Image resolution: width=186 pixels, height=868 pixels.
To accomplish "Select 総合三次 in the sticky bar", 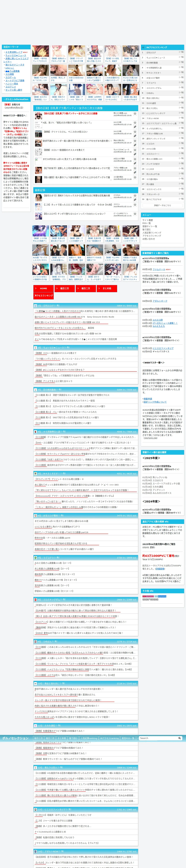I will click(39, 738).
